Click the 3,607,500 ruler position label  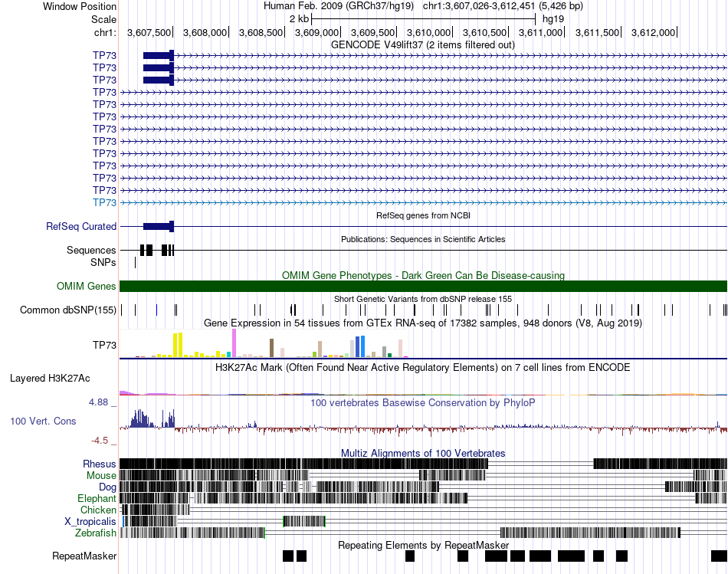point(149,32)
